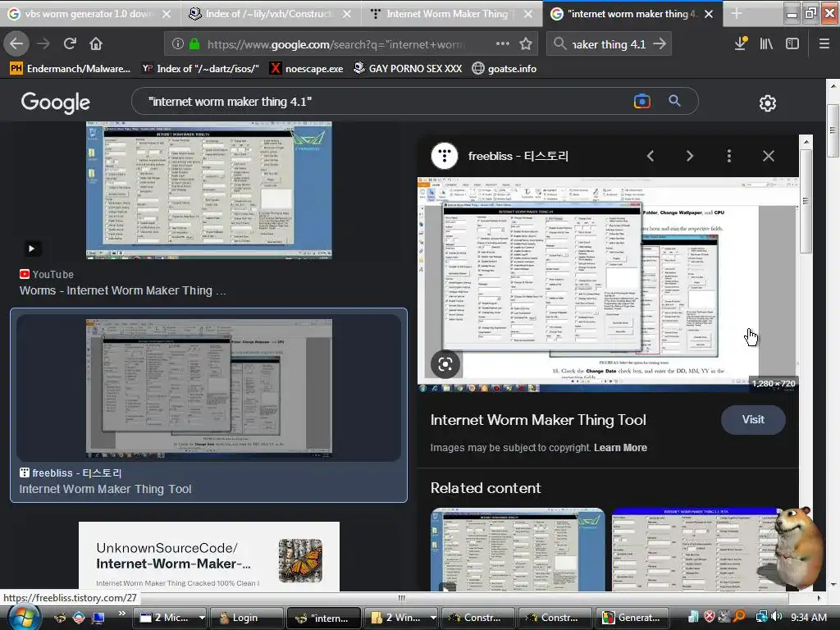Click the Visit button

pos(753,419)
